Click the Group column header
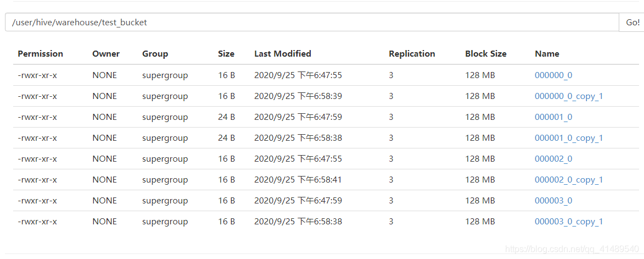The width and height of the screenshot is (644, 259). click(155, 54)
